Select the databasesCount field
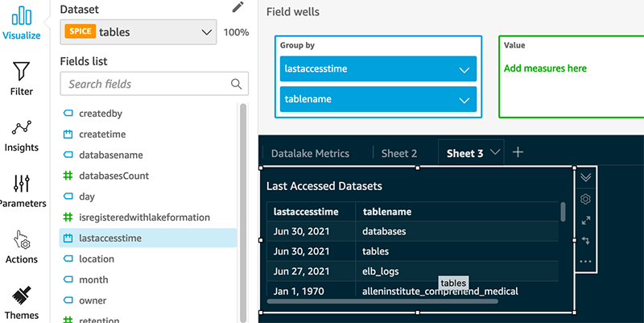The width and height of the screenshot is (644, 323). (114, 176)
